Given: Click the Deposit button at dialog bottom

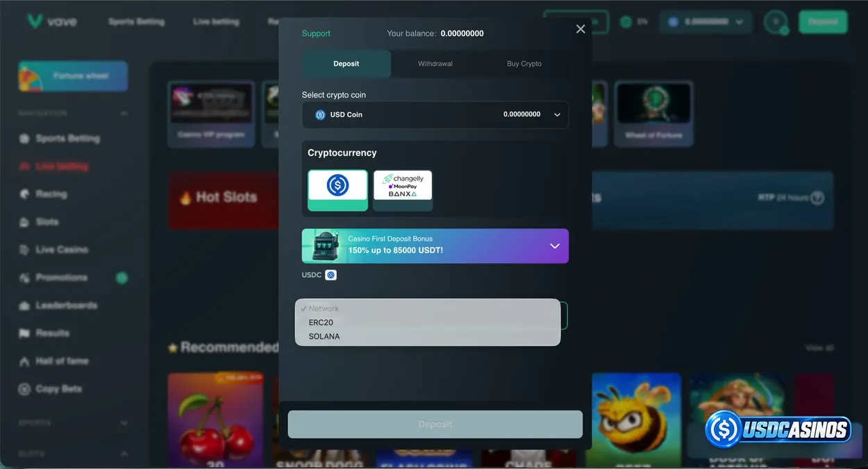Looking at the screenshot, I should [x=435, y=424].
